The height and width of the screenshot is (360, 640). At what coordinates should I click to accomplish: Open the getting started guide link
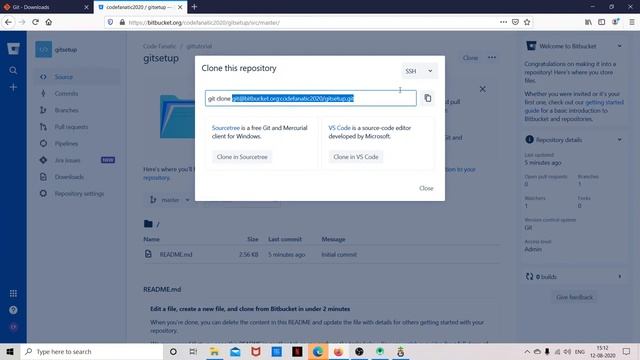click(x=573, y=107)
